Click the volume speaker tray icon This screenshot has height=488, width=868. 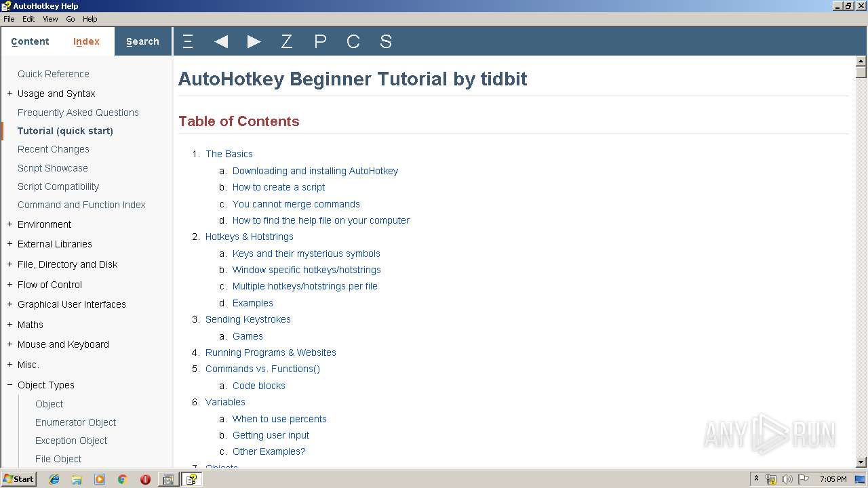[x=787, y=479]
